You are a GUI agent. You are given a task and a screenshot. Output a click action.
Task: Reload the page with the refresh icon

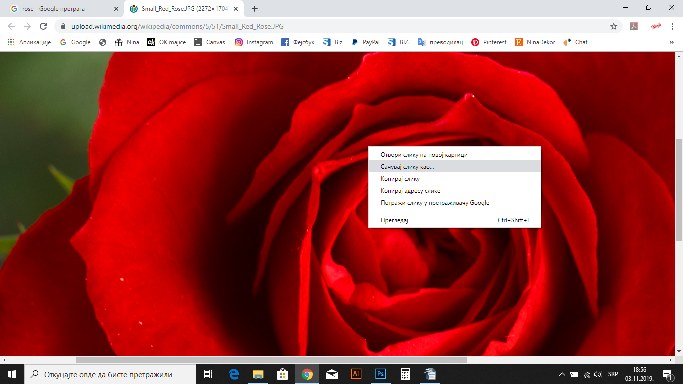(43, 26)
